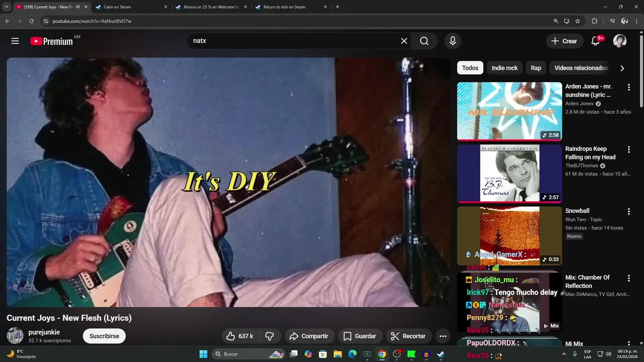Open the YouTube guide hamburger menu

(x=15, y=41)
